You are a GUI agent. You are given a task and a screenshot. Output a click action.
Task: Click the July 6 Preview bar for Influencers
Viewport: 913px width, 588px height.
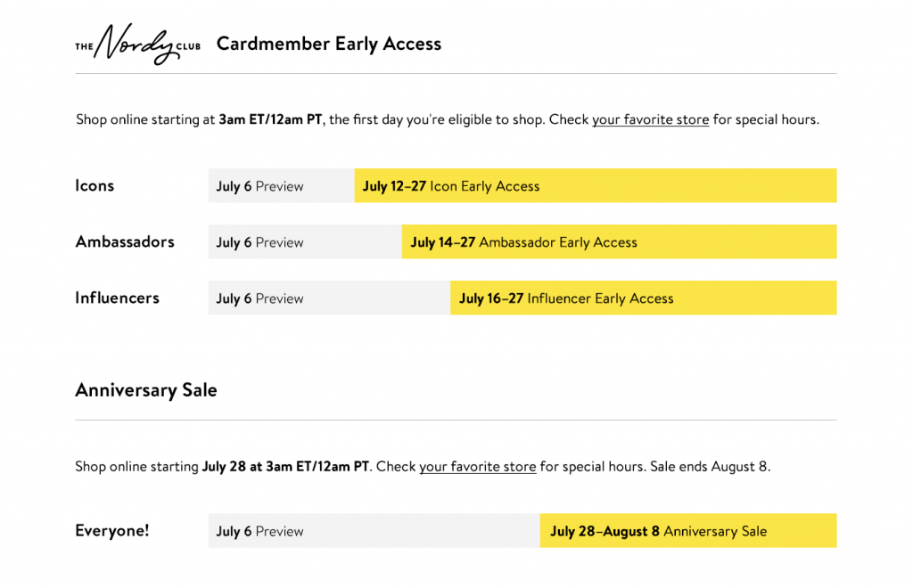pos(330,298)
